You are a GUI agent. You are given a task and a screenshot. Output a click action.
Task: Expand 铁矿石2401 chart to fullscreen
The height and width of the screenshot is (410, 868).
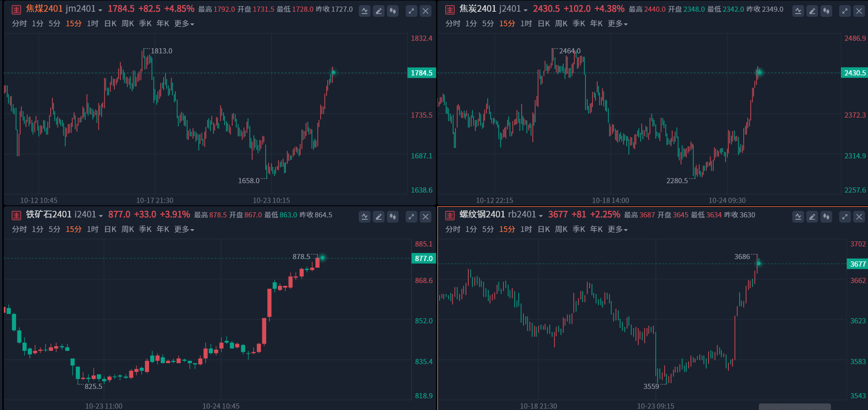[x=412, y=216]
